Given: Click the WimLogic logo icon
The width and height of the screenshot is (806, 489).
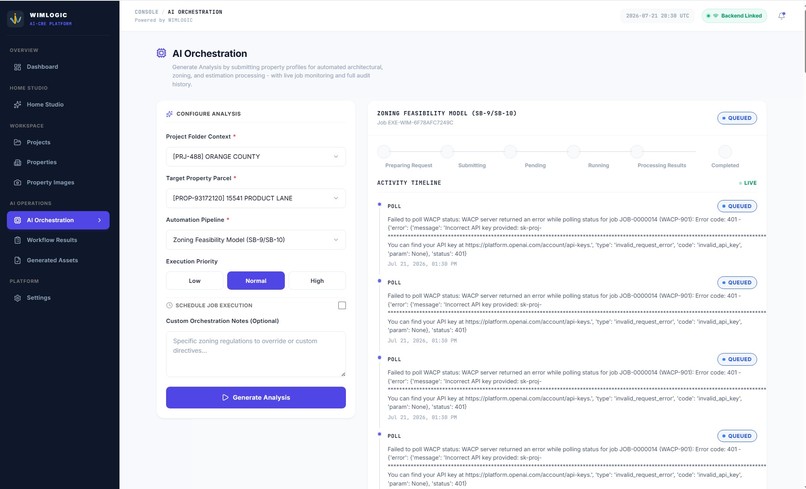Looking at the screenshot, I should [15, 19].
